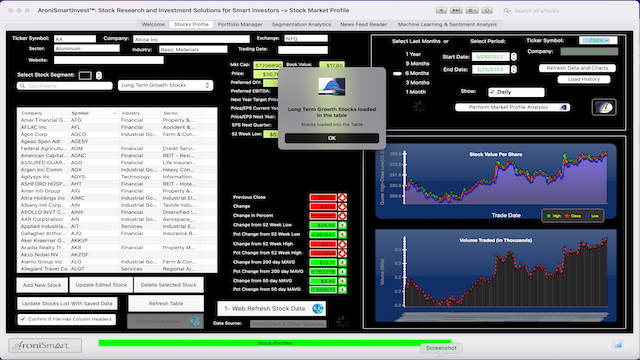
Task: Select the 6 Months period option
Action: click(417, 73)
